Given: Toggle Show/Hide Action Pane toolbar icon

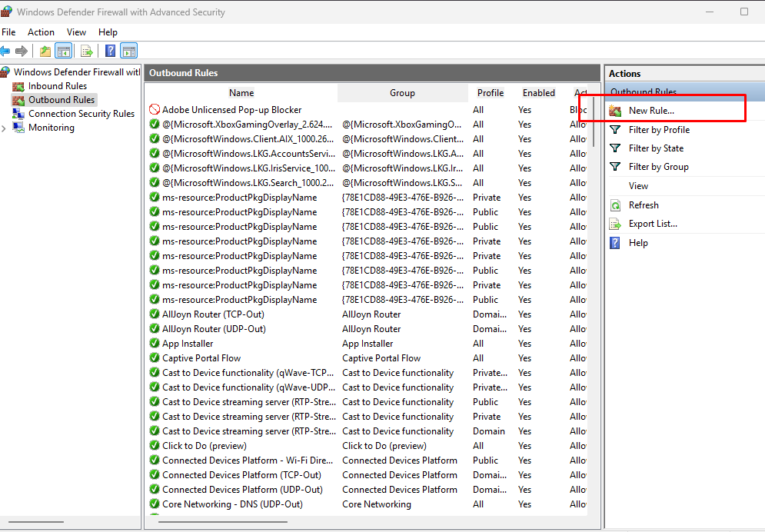Looking at the screenshot, I should coord(128,52).
